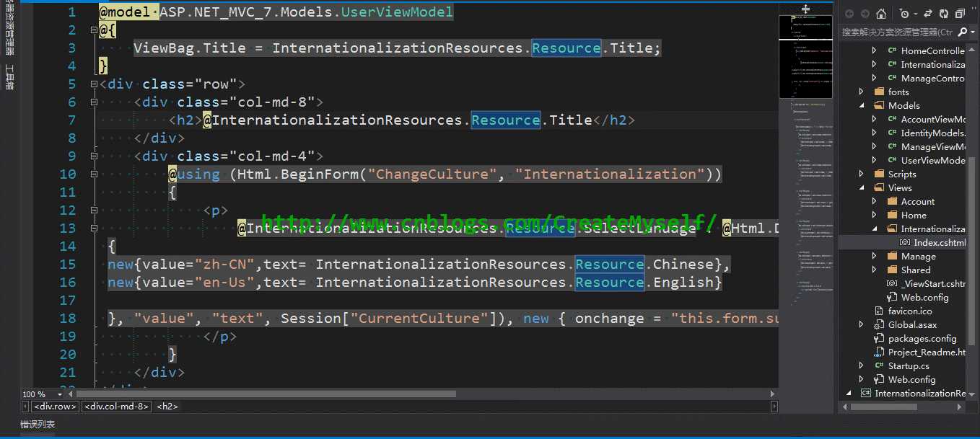980x439 pixels.
Task: Expand the Startup.cs node
Action: click(x=861, y=365)
